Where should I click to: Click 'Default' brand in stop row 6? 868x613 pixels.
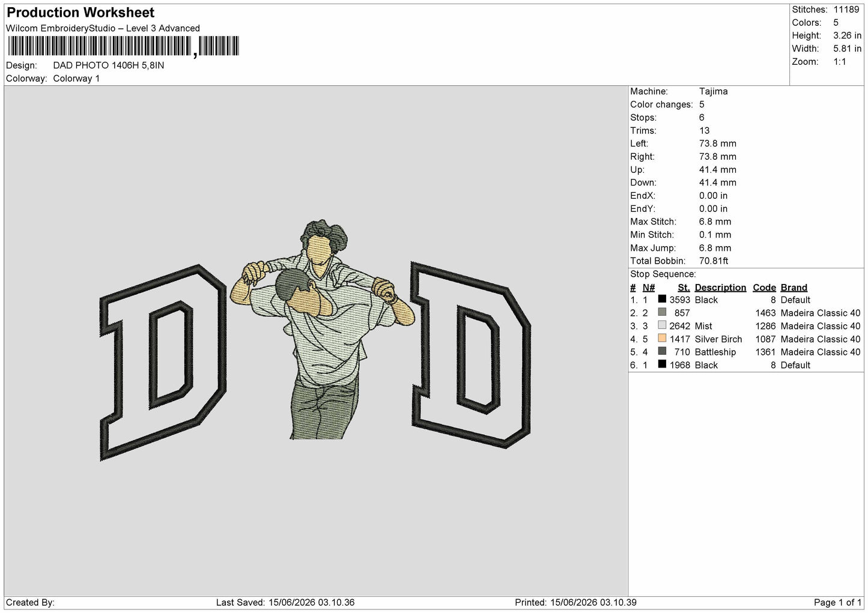(x=795, y=365)
